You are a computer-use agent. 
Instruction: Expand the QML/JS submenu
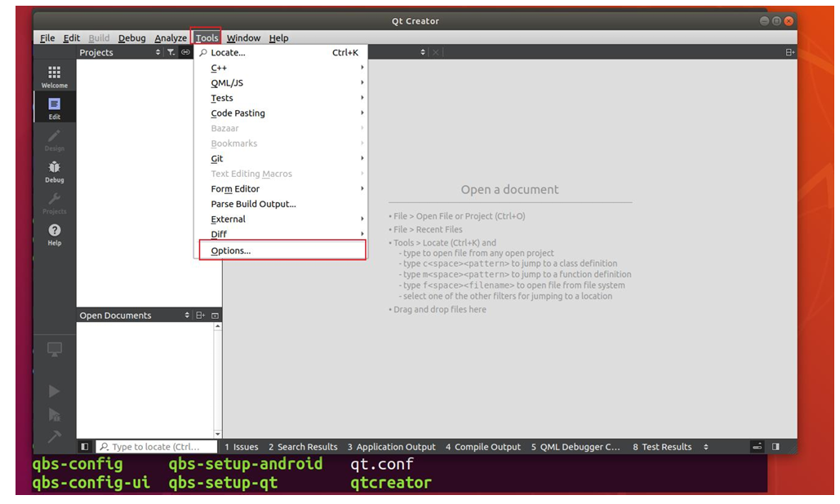pyautogui.click(x=282, y=82)
